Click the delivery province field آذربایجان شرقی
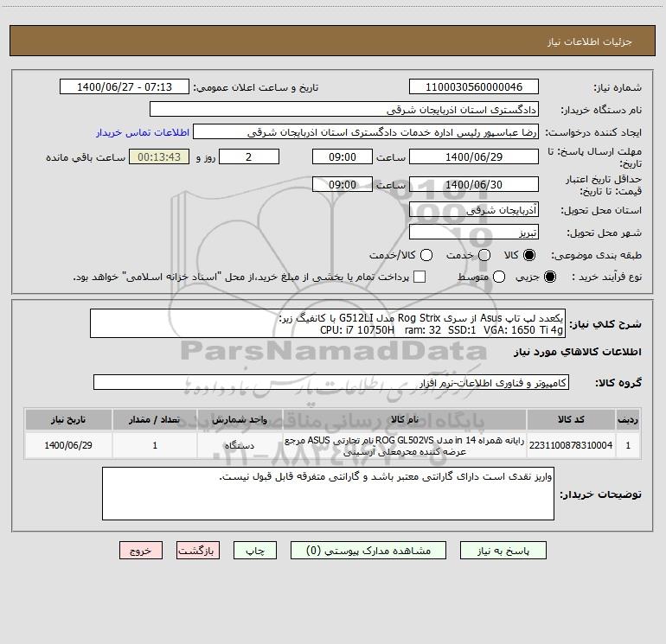The height and width of the screenshot is (644, 666). [x=474, y=210]
